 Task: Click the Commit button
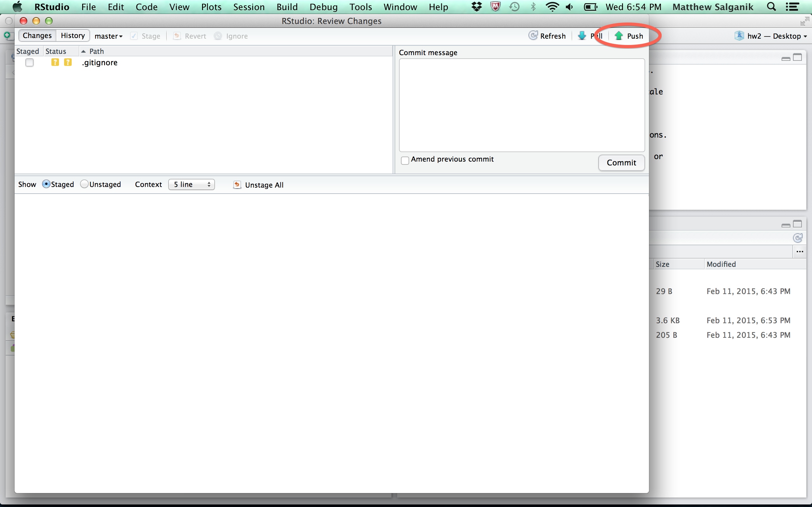(621, 163)
